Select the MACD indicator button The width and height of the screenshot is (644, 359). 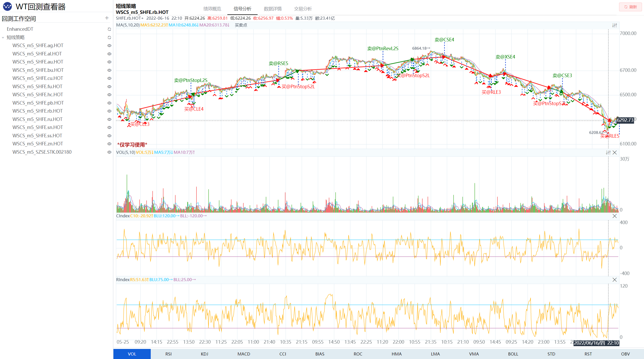coord(244,354)
